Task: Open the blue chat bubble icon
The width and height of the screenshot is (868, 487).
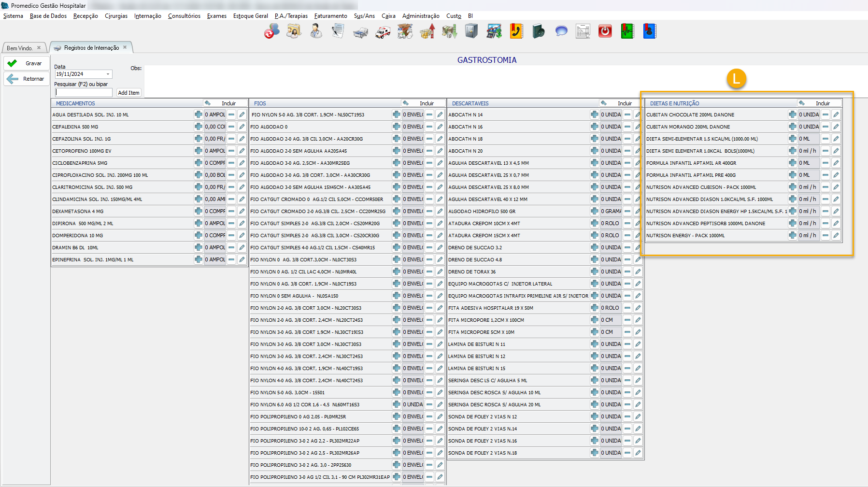Action: coord(561,32)
